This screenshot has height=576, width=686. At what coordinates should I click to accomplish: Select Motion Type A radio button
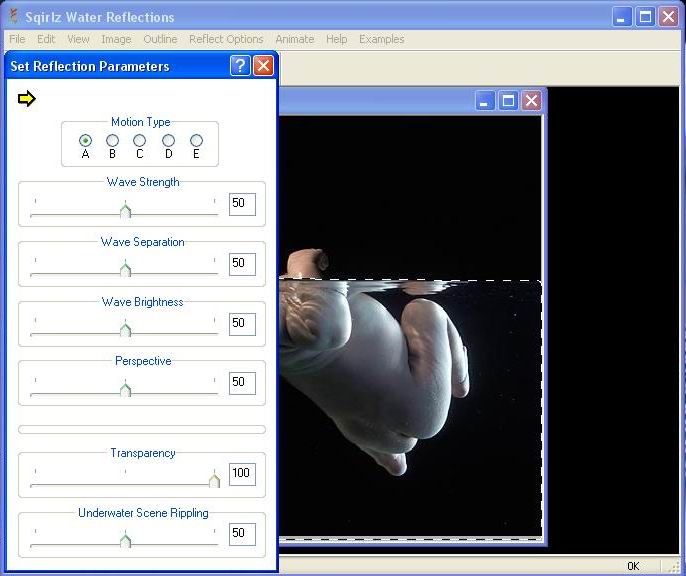pos(85,140)
